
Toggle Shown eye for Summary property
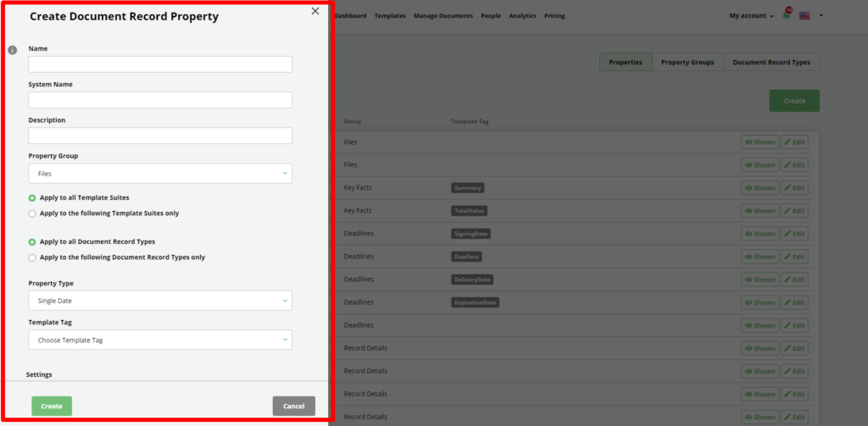coord(759,188)
